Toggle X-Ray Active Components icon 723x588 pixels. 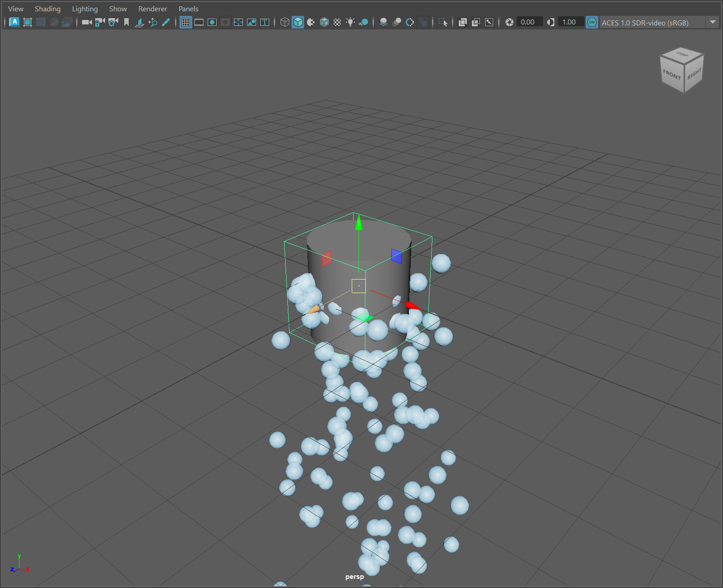tap(476, 22)
